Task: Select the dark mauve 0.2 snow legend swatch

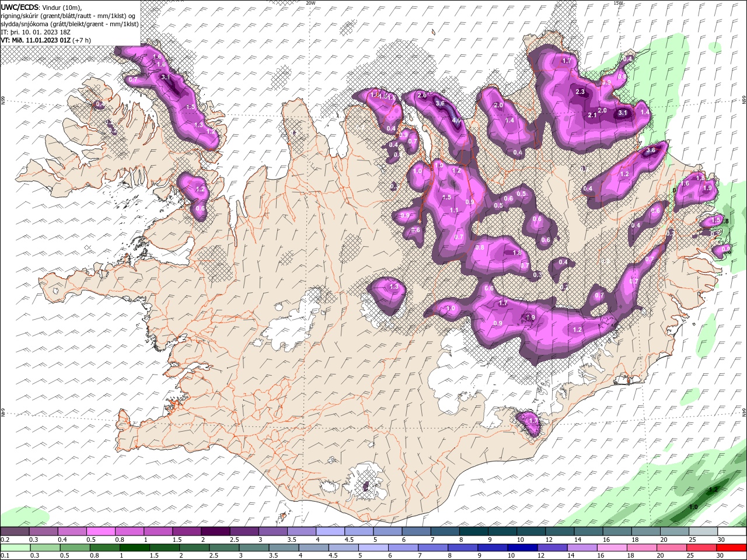Action: (x=15, y=531)
